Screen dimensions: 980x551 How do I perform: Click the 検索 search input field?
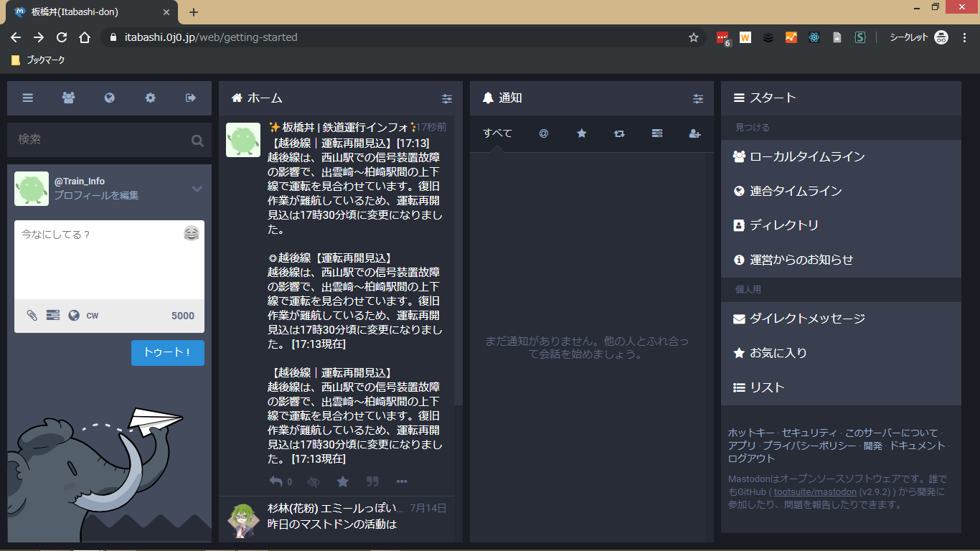100,140
